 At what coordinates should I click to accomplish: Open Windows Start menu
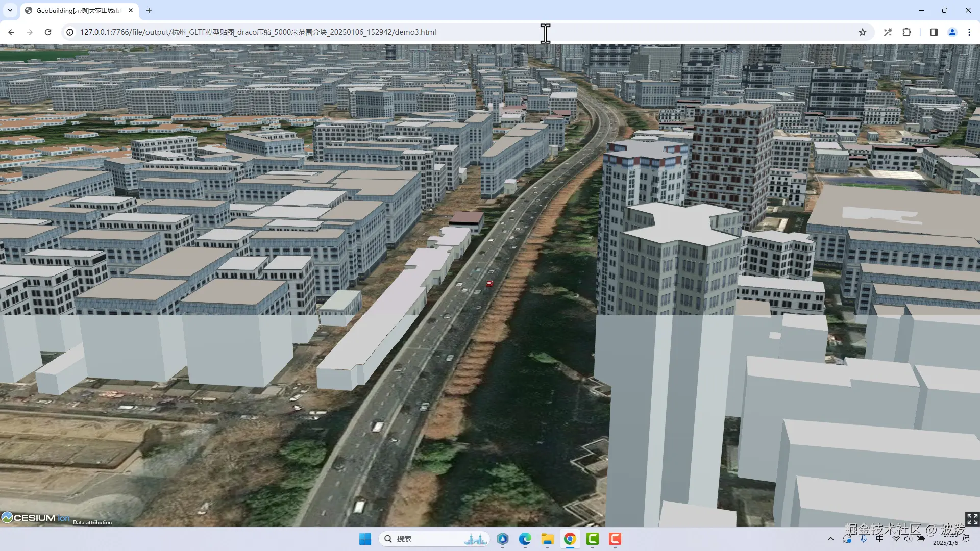pyautogui.click(x=365, y=539)
